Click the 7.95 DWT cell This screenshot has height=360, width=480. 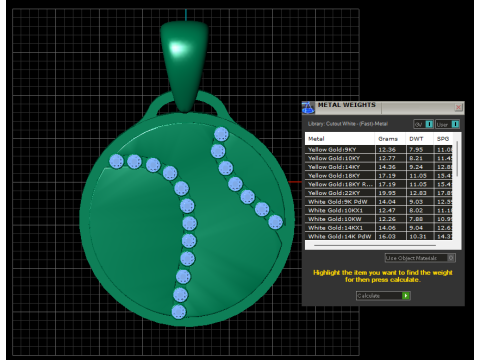(x=420, y=149)
